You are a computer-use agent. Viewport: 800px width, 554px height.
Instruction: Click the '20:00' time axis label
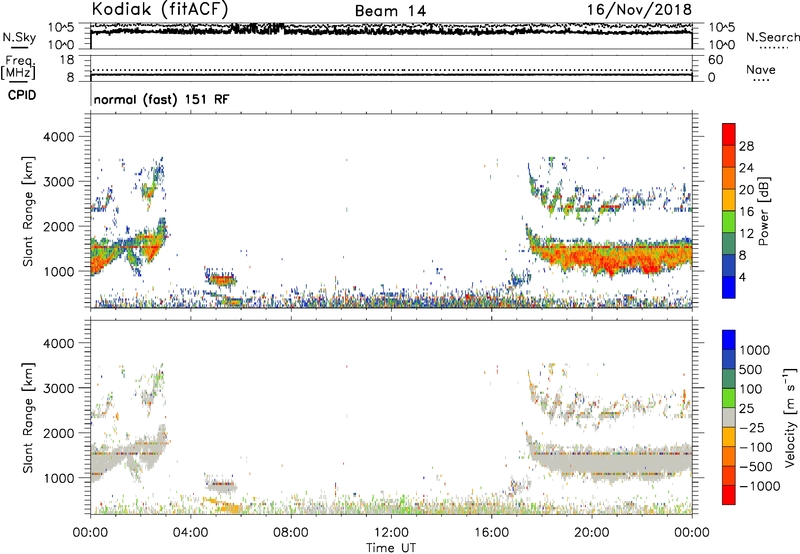pos(591,533)
